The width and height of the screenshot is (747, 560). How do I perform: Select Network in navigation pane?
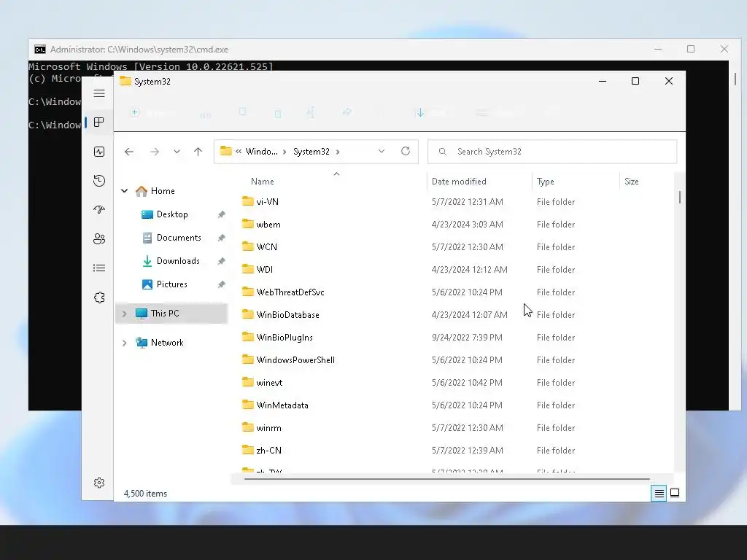coord(167,343)
